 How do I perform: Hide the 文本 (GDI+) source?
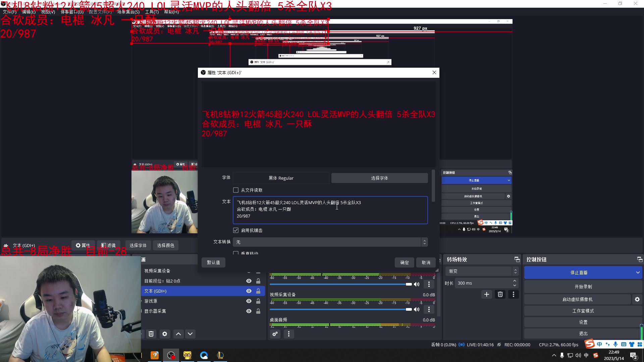(249, 291)
